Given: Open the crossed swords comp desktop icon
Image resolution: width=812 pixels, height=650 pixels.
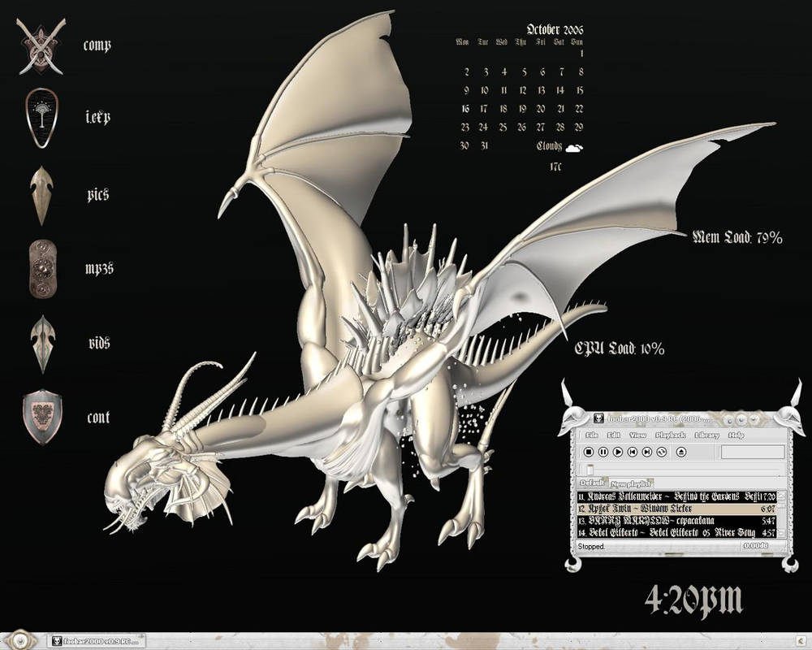Looking at the screenshot, I should pyautogui.click(x=41, y=46).
